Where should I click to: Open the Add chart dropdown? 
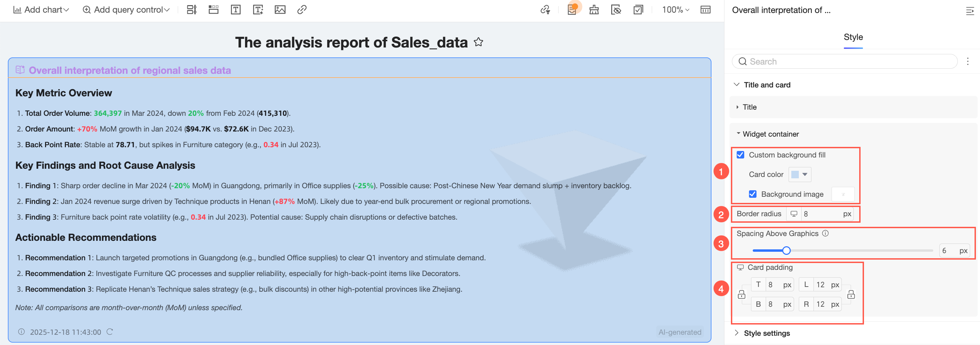click(x=41, y=10)
